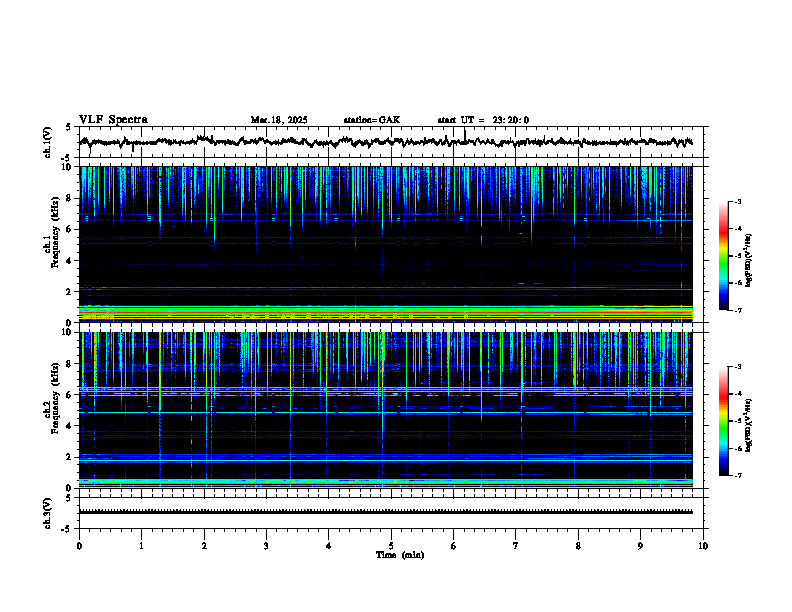Click the 8 minute tick on time axis

coord(578,546)
